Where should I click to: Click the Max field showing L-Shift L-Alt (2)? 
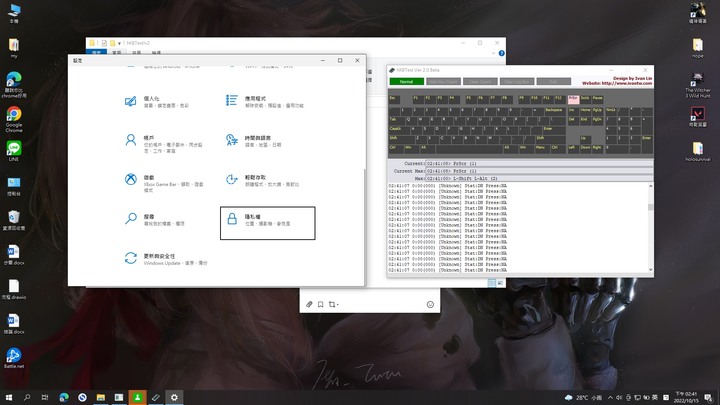[539, 178]
